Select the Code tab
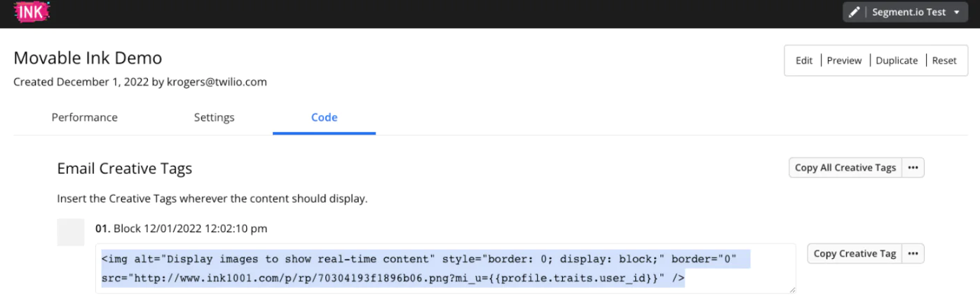This screenshot has width=980, height=301. tap(324, 117)
